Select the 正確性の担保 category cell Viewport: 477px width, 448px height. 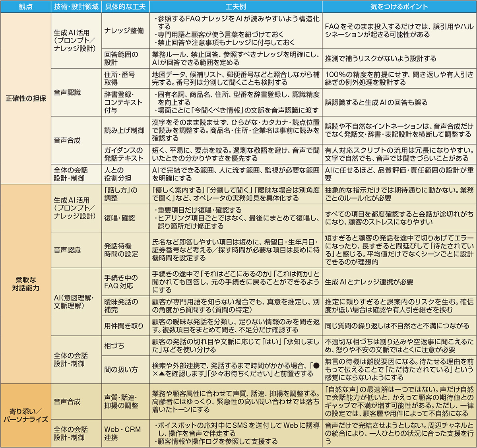(x=26, y=98)
